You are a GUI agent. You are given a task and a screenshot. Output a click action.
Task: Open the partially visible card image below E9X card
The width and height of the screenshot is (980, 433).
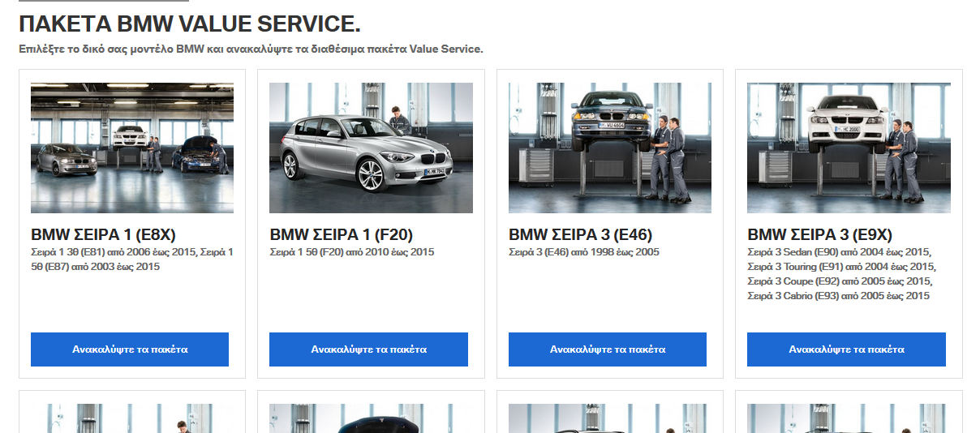[849, 418]
